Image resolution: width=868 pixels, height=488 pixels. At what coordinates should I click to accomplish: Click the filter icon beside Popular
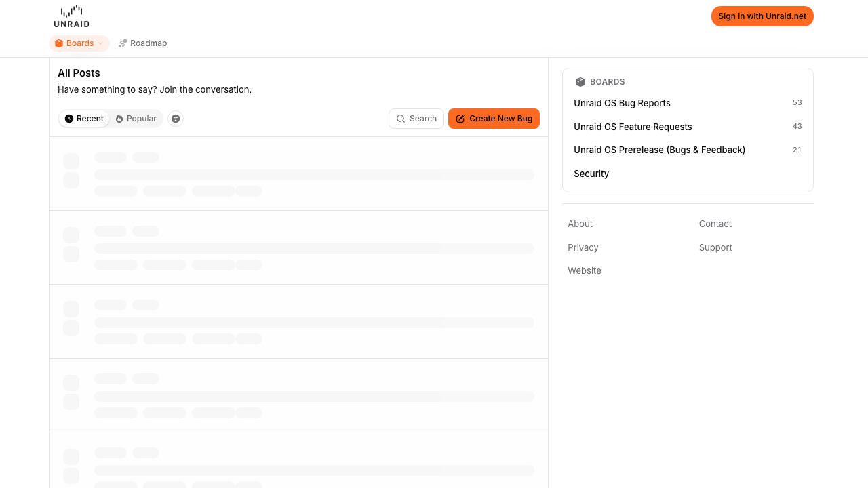(x=176, y=119)
